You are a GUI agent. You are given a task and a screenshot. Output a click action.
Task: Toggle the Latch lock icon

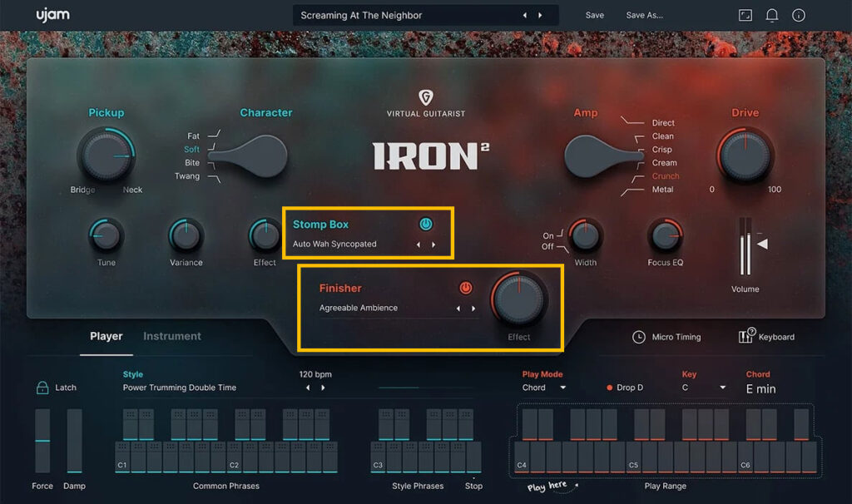tap(42, 388)
